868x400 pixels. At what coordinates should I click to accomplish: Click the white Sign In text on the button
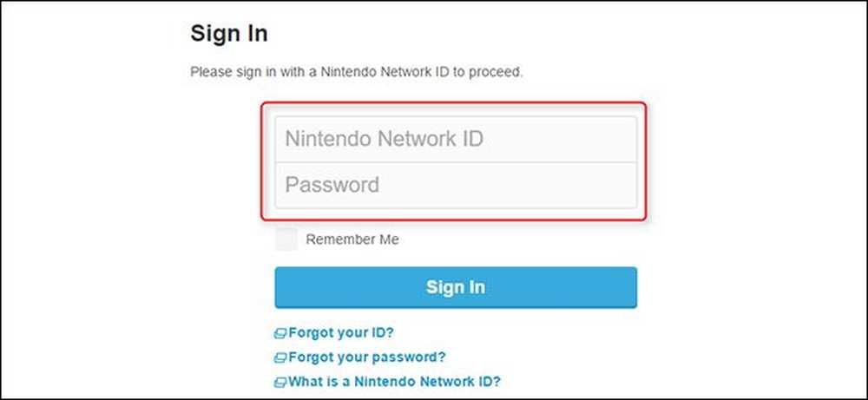point(456,287)
